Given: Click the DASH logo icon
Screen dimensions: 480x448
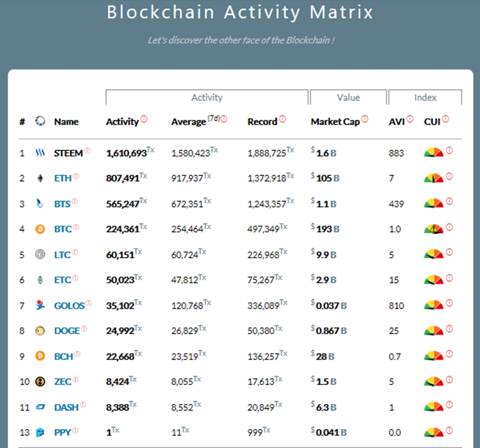Looking at the screenshot, I should pos(40,407).
